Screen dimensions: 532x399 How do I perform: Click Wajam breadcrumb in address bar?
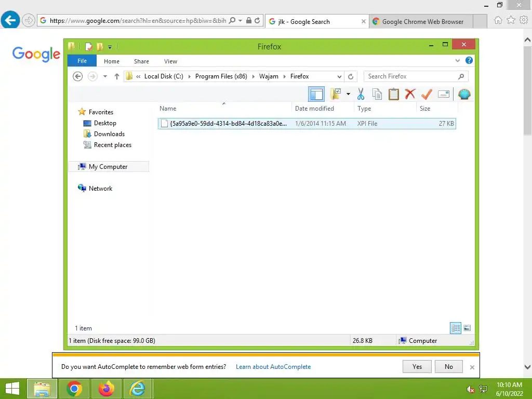point(269,76)
